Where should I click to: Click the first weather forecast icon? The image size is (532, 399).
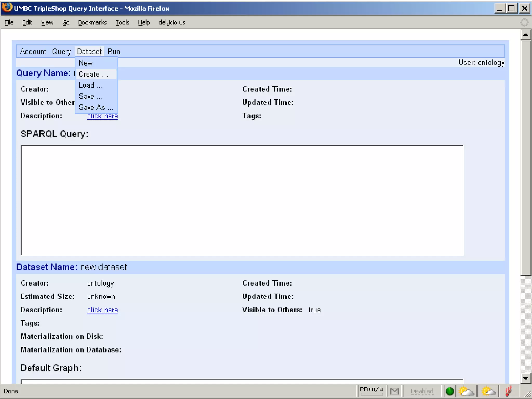click(x=466, y=391)
